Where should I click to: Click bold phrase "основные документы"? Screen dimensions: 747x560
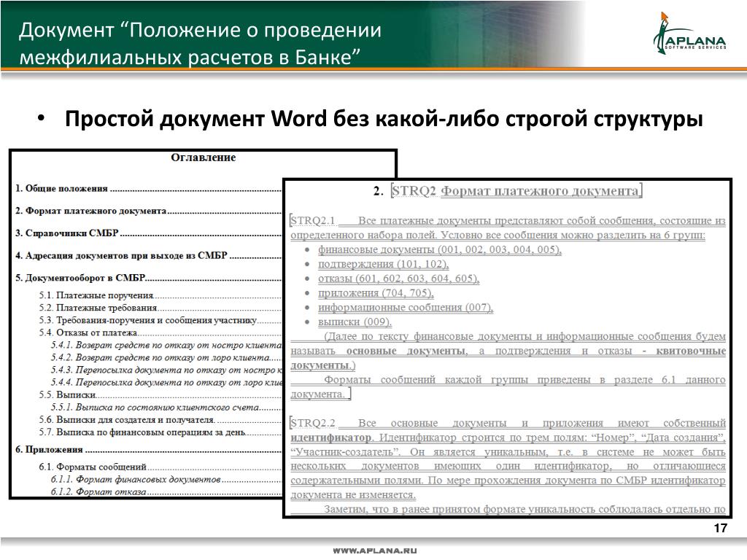point(406,351)
